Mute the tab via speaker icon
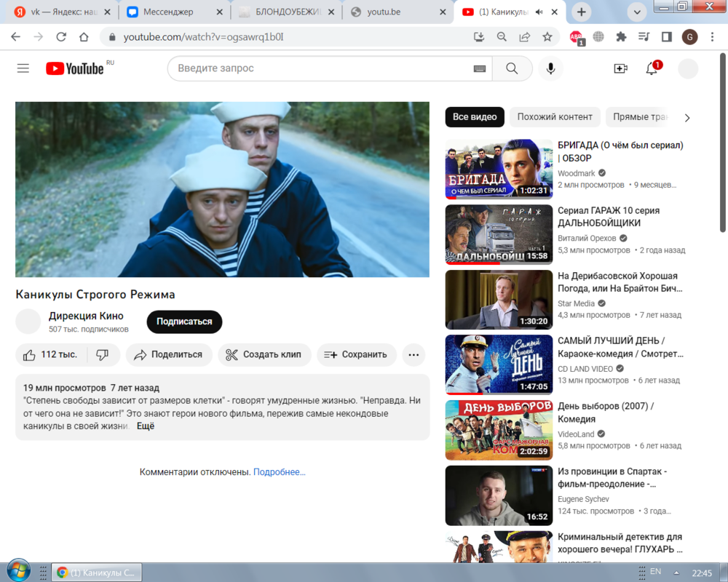The width and height of the screenshot is (728, 582). (539, 12)
